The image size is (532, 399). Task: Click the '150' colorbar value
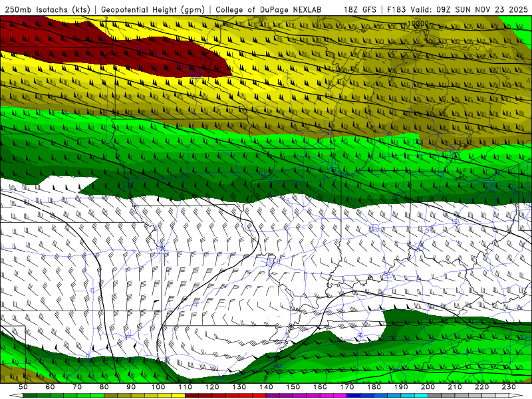point(293,387)
